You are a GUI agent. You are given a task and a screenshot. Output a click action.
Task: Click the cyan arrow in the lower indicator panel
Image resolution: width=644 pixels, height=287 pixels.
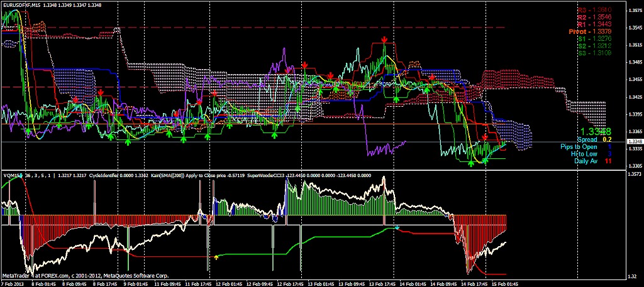tap(397, 227)
